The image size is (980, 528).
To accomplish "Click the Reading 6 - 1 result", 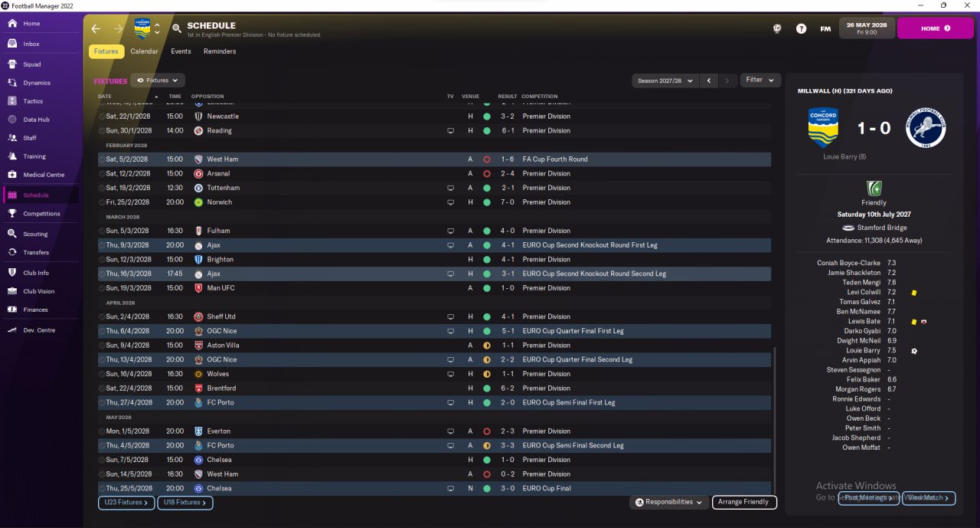I will coord(508,131).
